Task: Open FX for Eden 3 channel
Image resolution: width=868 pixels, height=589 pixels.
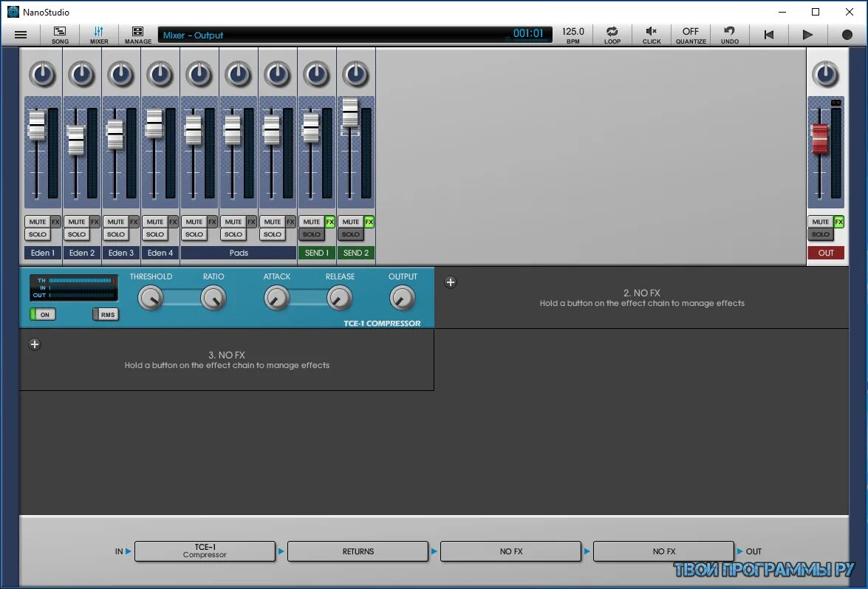Action: click(x=134, y=222)
